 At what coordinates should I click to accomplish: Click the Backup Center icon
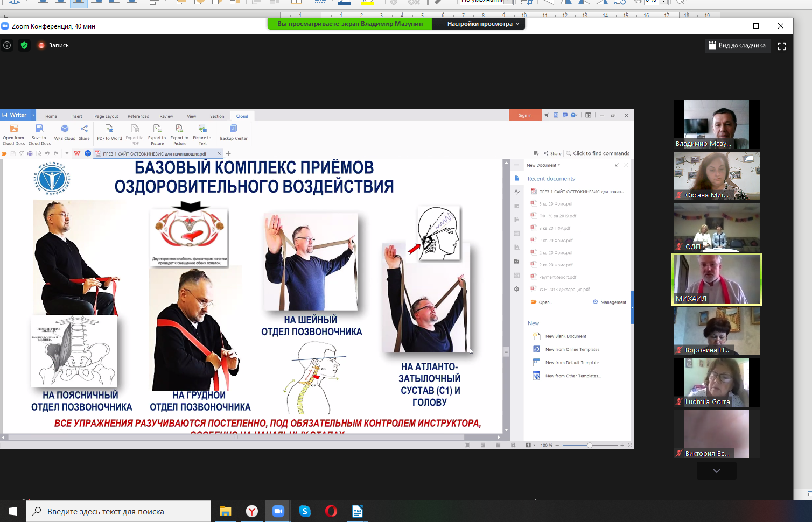coord(234,132)
